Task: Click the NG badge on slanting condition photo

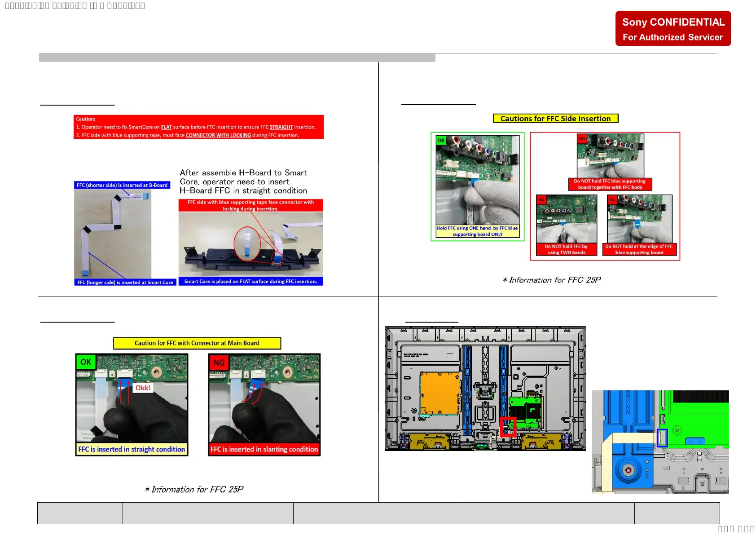Action: pos(219,363)
